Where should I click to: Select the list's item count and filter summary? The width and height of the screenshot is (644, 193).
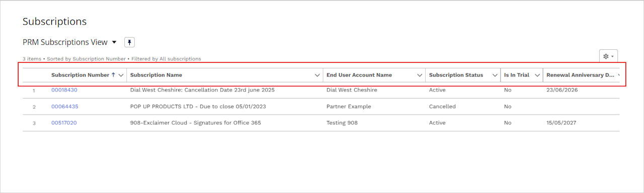(112, 59)
